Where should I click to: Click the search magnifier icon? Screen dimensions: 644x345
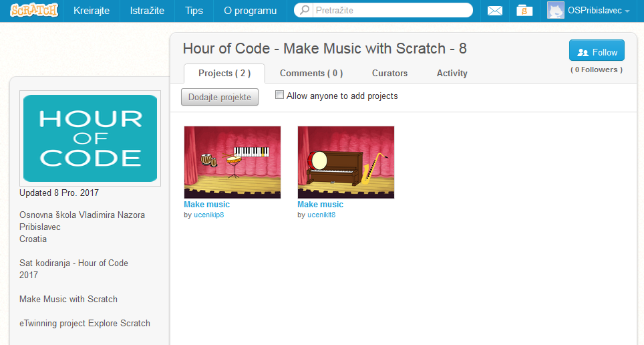pos(305,10)
